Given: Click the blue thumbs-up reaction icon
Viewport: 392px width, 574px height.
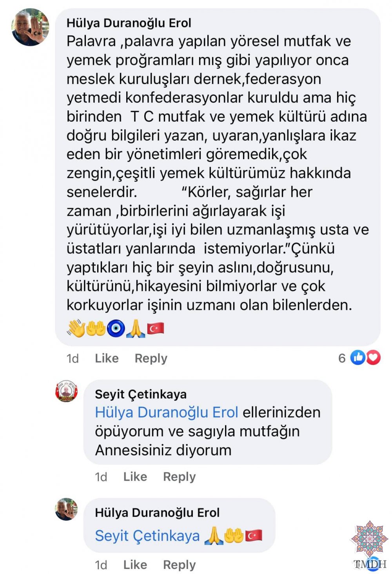Looking at the screenshot, I should 358,357.
